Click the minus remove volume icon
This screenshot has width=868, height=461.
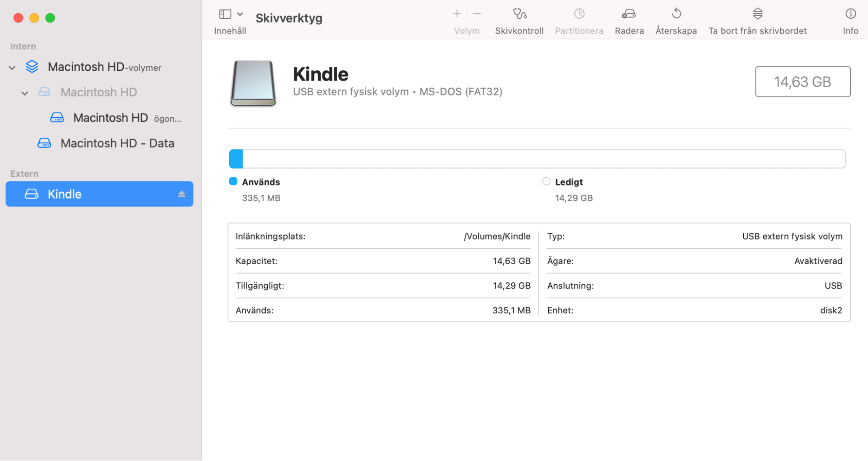[477, 14]
